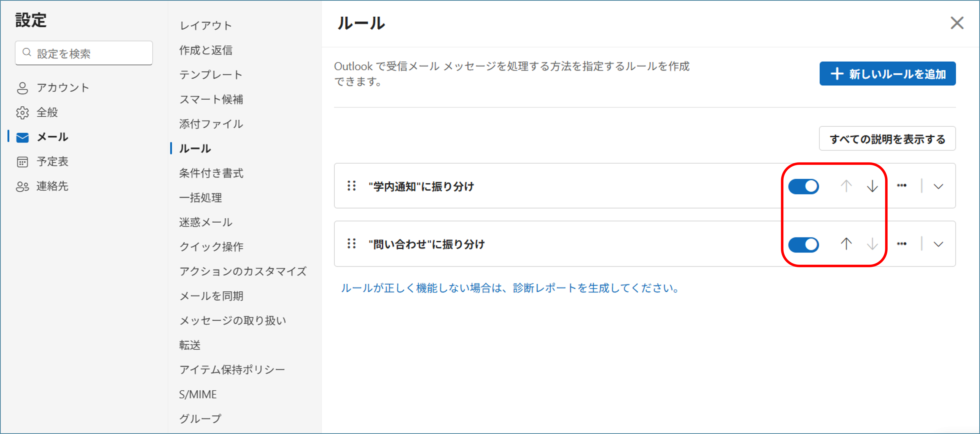The height and width of the screenshot is (434, 980).
Task: Open 条件付き書式 settings
Action: tap(211, 173)
